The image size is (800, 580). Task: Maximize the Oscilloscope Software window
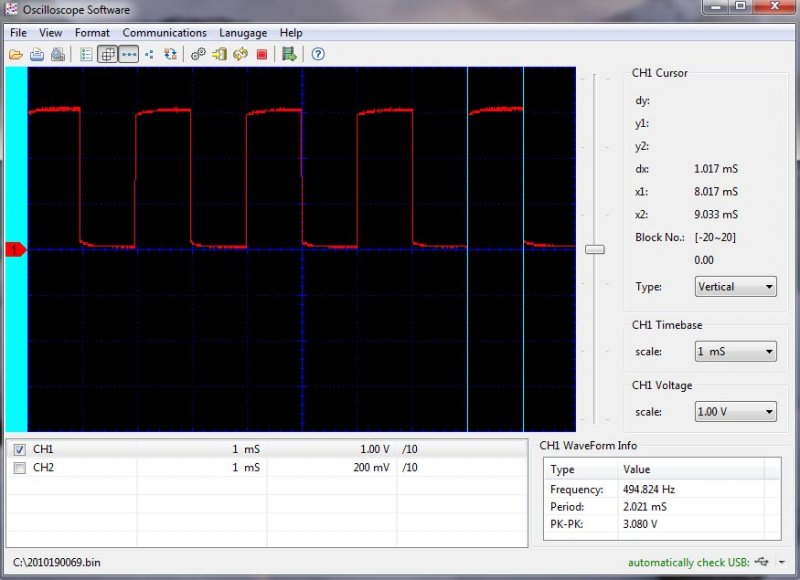coord(741,6)
